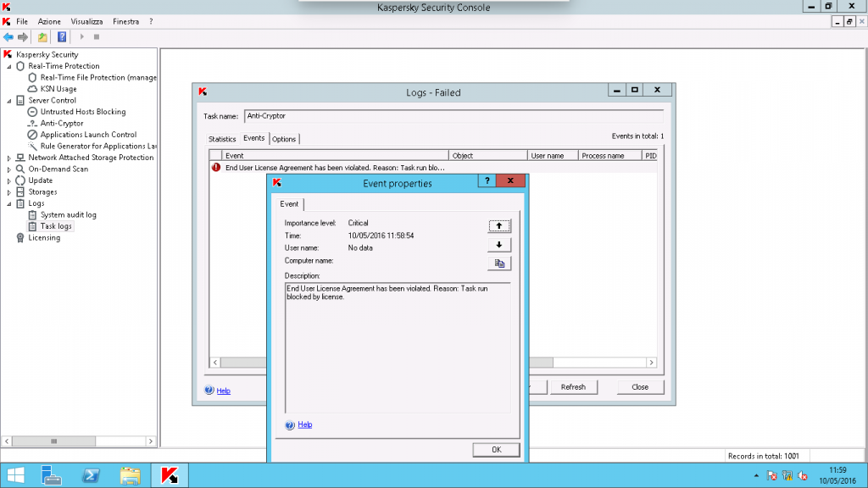The width and height of the screenshot is (868, 488).
Task: Show the next event with the down arrow
Action: (x=499, y=245)
